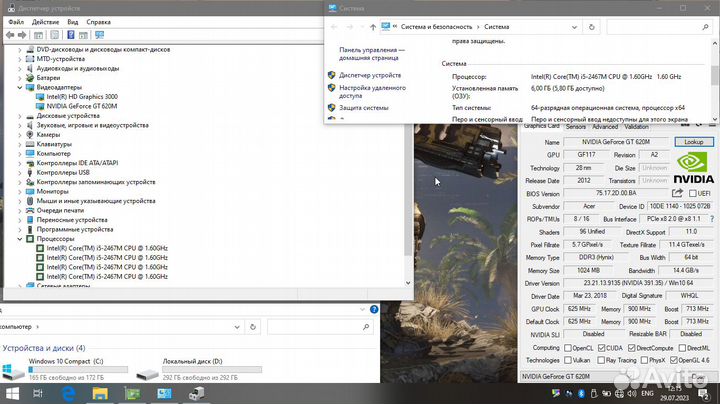The image size is (720, 404).
Task: Open the Файл menu
Action: click(16, 22)
